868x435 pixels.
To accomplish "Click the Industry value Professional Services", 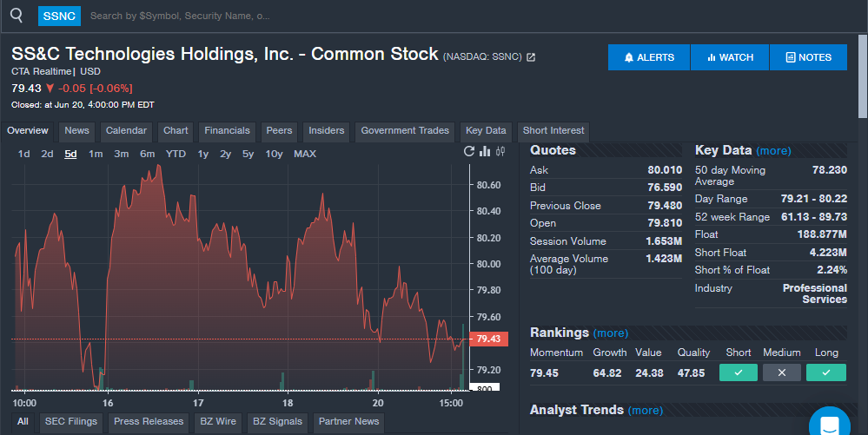I will 814,293.
